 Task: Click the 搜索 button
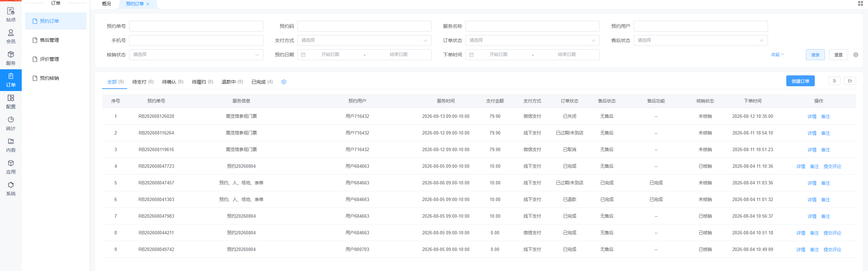click(815, 55)
